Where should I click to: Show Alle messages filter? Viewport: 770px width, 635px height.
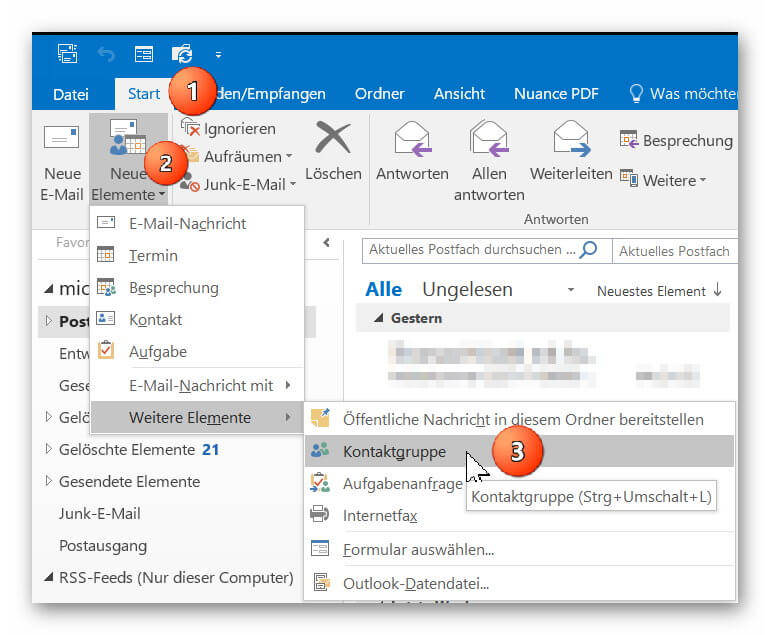click(x=384, y=289)
